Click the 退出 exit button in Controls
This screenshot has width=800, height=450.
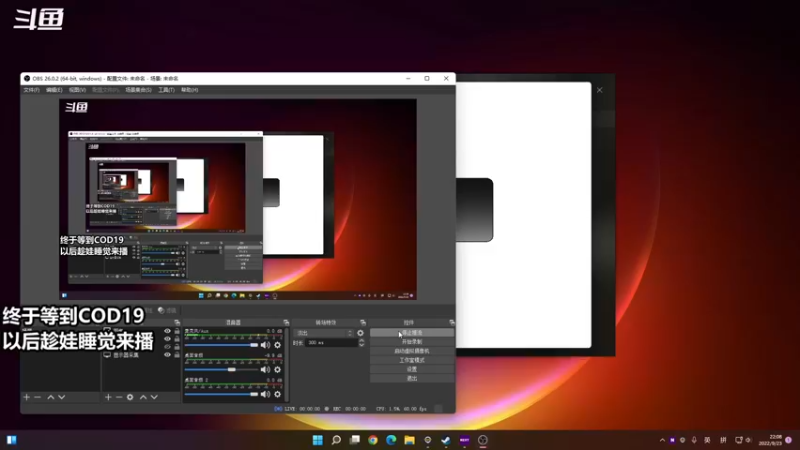412,378
